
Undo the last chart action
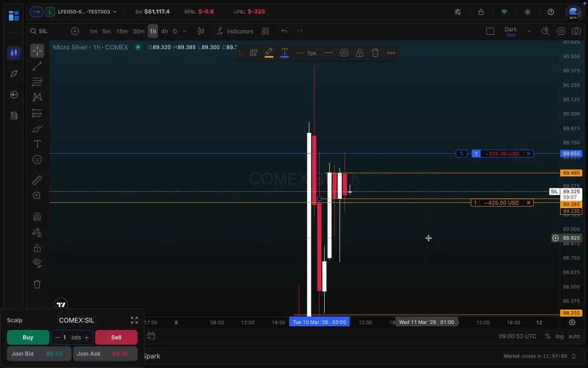(x=284, y=31)
